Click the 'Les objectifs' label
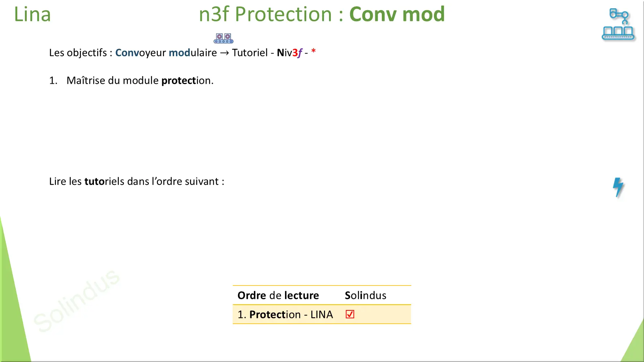 coord(78,53)
